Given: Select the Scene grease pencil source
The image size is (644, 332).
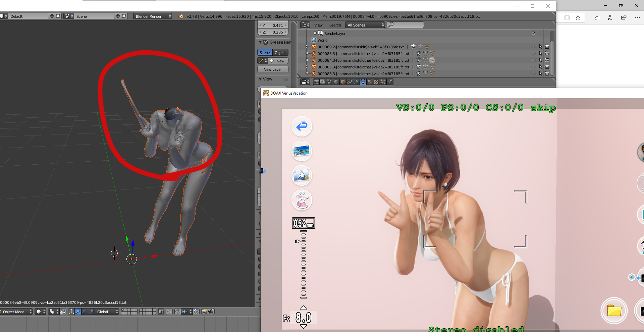Looking at the screenshot, I should 265,53.
